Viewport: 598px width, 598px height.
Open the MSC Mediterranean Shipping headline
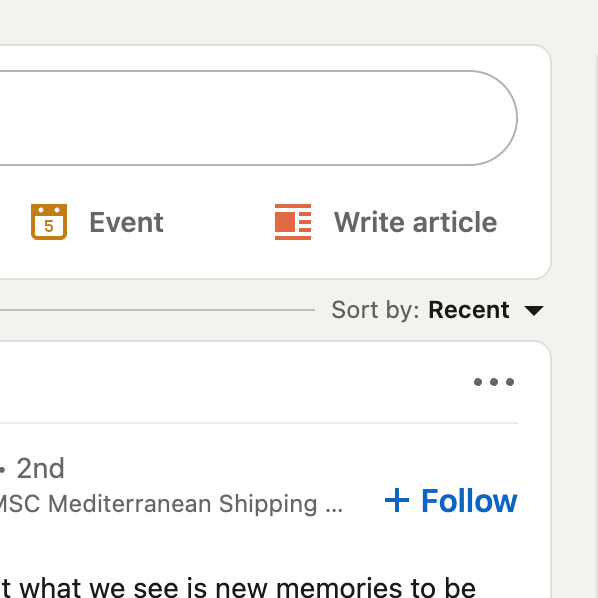[x=171, y=504]
